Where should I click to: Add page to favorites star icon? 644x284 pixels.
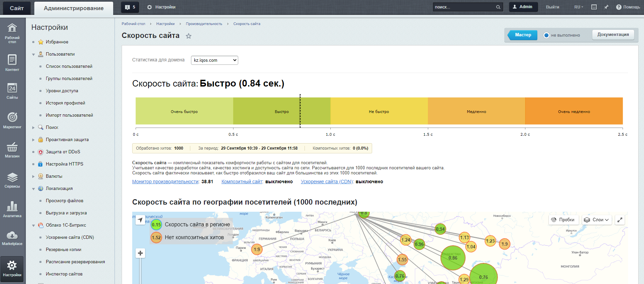click(x=189, y=36)
